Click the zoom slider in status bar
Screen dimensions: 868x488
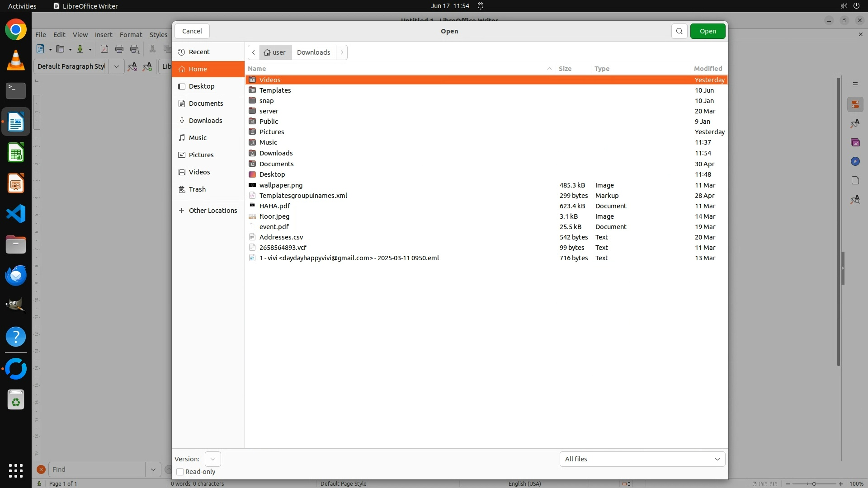point(814,484)
